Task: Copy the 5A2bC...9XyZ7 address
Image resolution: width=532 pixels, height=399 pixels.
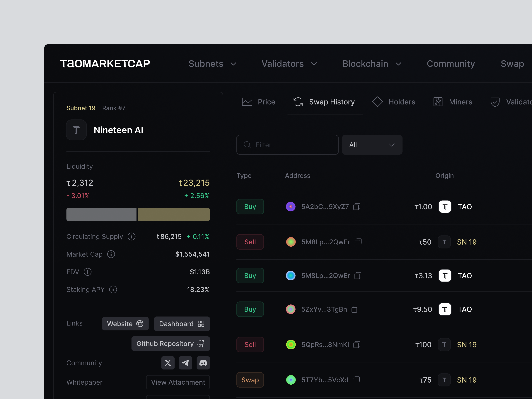Action: coord(357,207)
